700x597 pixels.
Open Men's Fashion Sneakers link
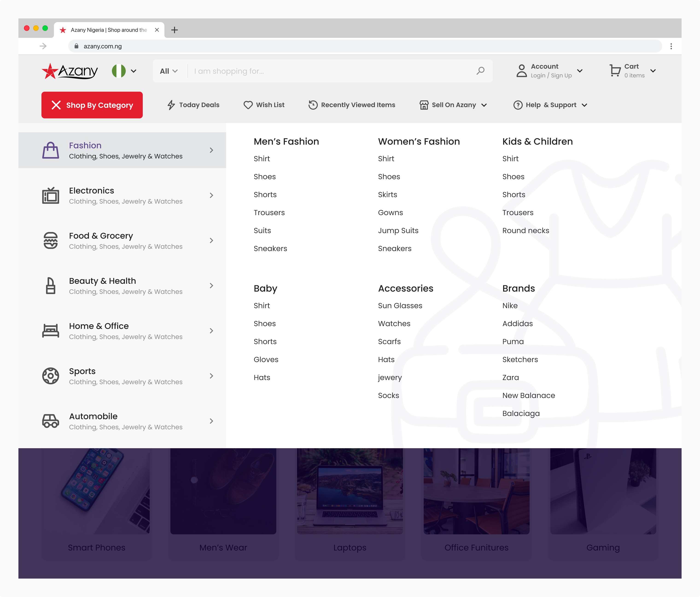point(270,249)
